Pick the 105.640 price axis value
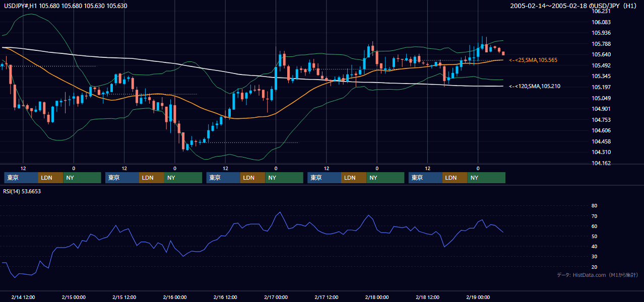The image size is (644, 302). pyautogui.click(x=601, y=54)
